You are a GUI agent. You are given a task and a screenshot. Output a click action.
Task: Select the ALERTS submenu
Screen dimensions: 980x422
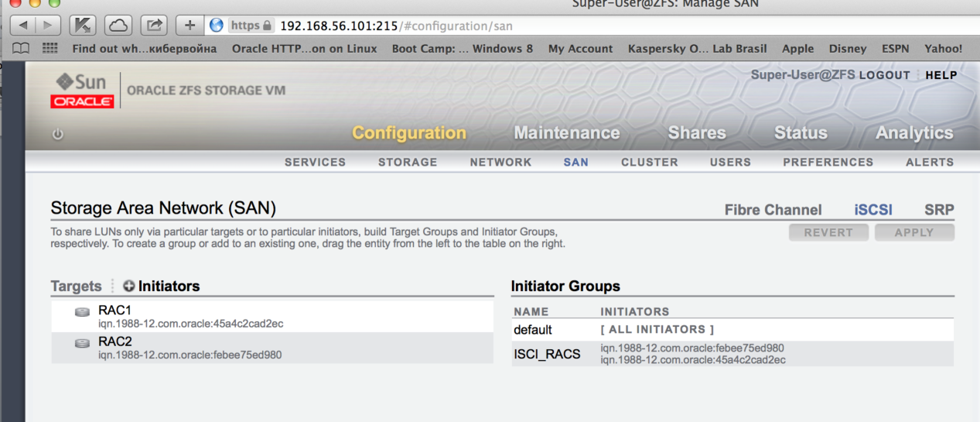pyautogui.click(x=930, y=162)
